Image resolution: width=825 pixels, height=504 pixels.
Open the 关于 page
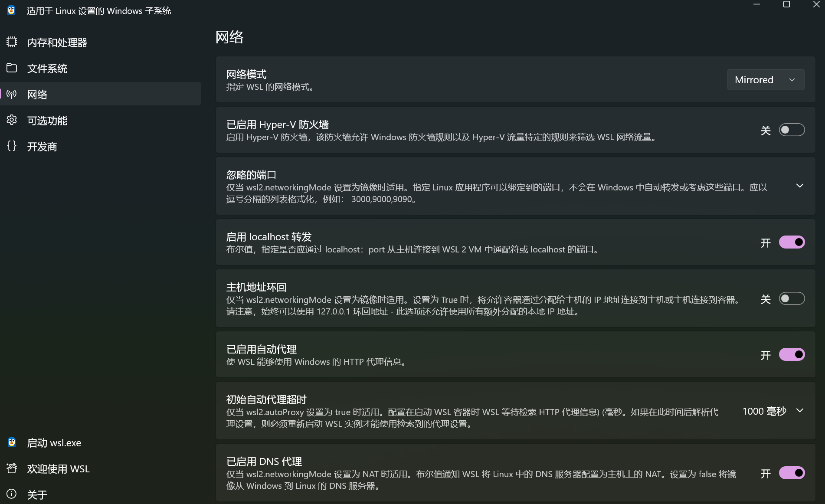(101, 494)
